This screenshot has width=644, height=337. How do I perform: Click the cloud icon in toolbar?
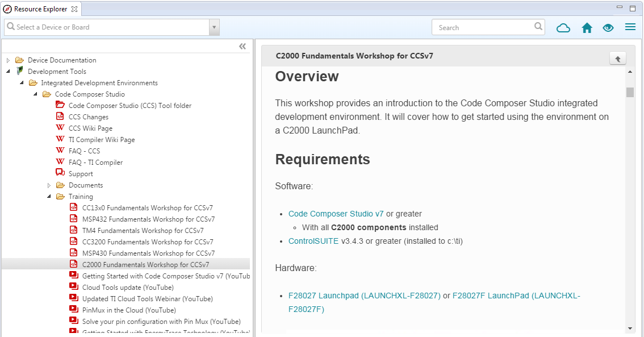click(563, 28)
